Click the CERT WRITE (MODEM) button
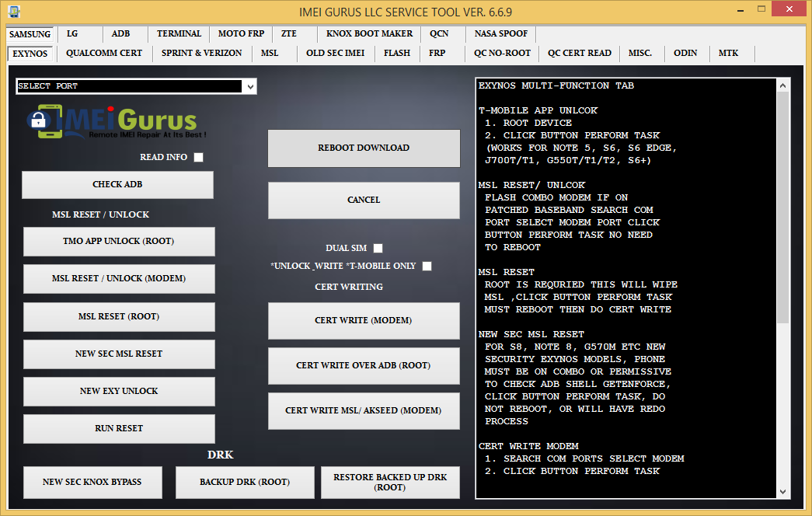 [x=364, y=321]
